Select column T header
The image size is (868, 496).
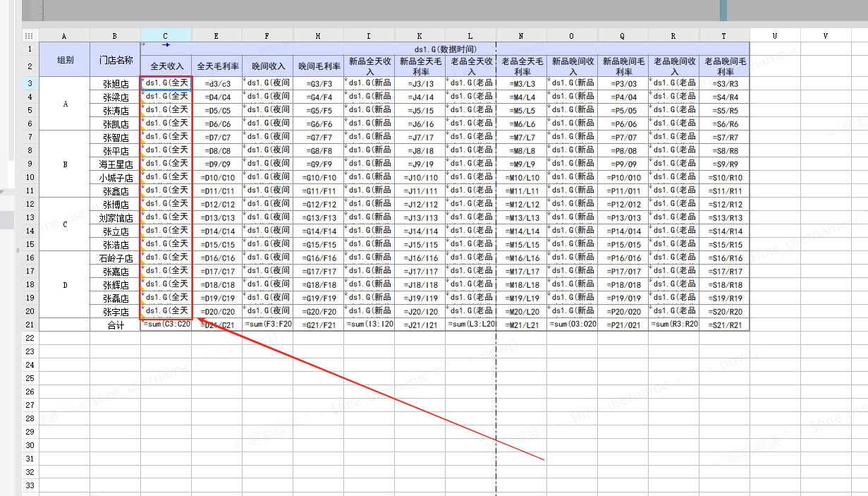coord(724,35)
